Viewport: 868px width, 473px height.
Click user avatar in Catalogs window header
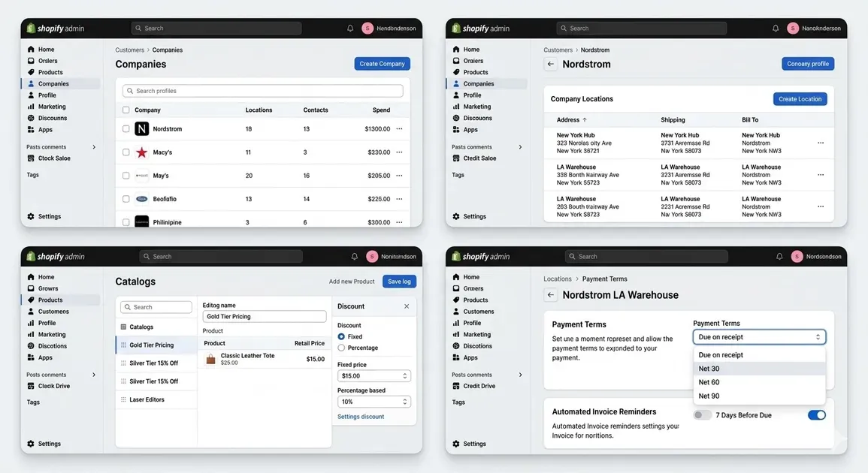point(372,257)
